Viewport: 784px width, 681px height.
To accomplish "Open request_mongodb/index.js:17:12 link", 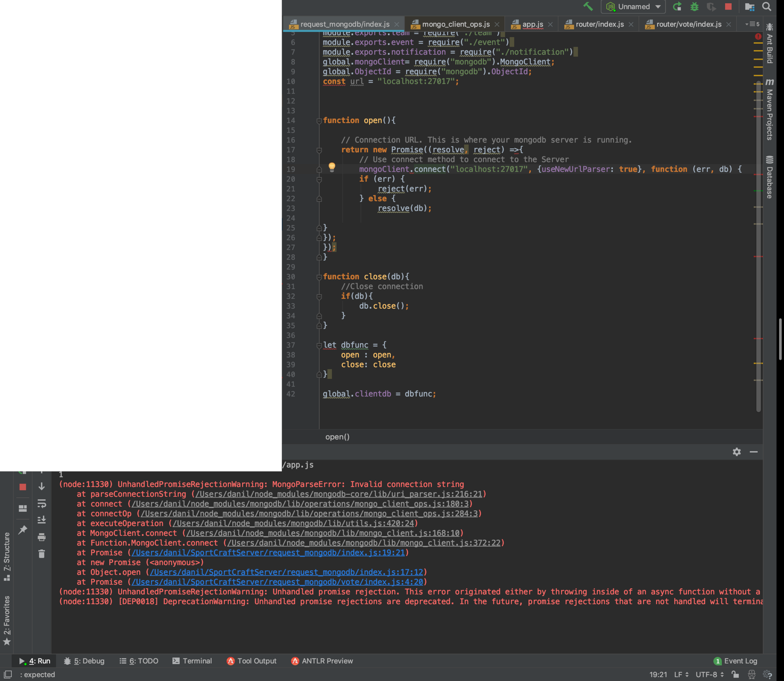I will [286, 572].
